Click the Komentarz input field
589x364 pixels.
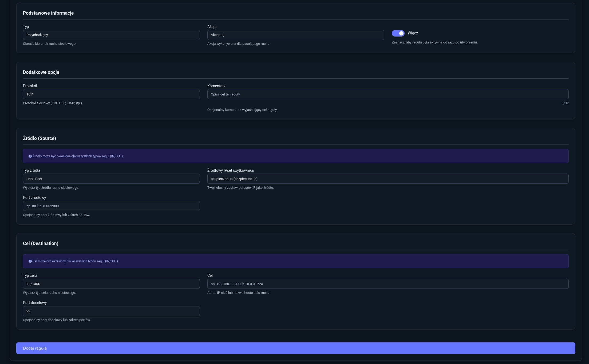(x=388, y=94)
